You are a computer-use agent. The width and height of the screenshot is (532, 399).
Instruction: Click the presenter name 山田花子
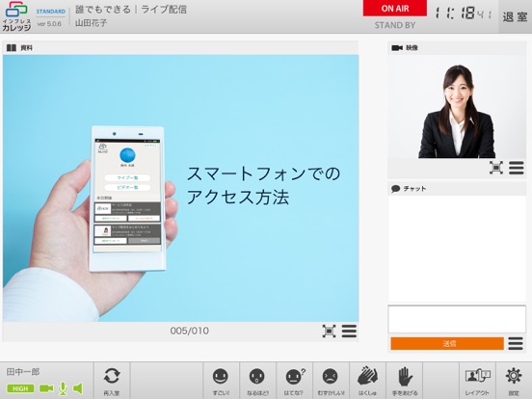click(91, 23)
